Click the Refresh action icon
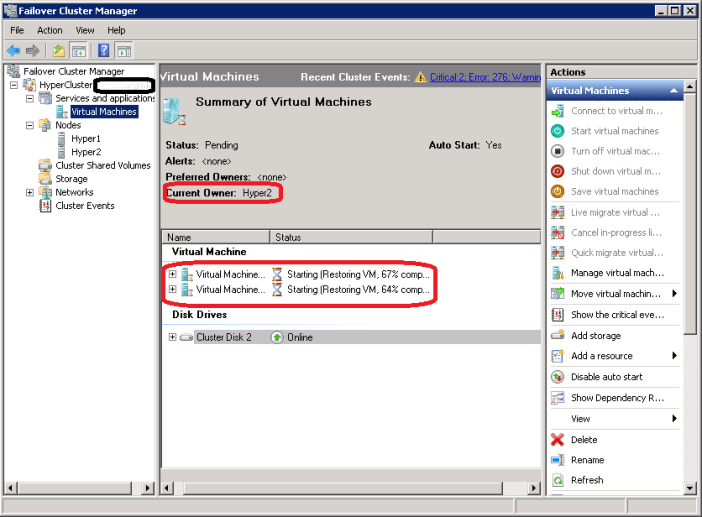This screenshot has height=517, width=702. coord(558,480)
